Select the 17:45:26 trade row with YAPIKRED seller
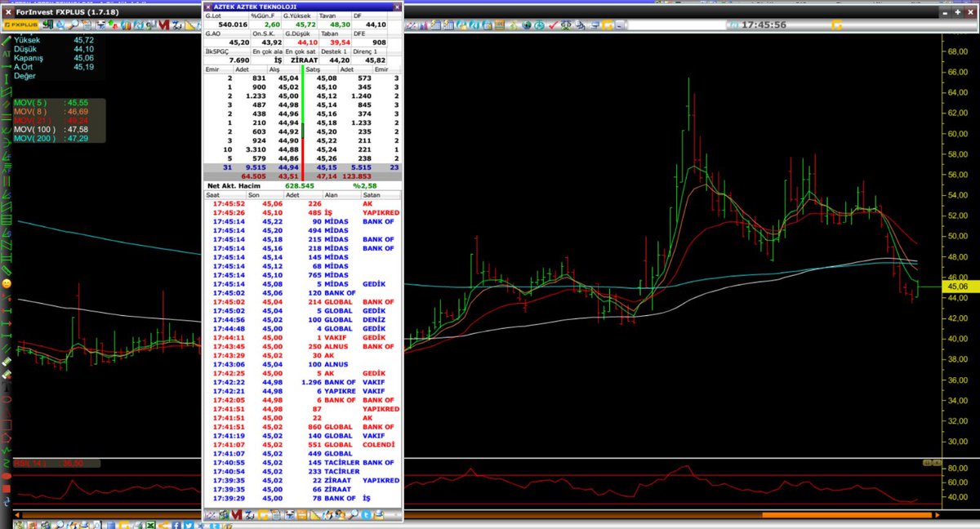980x529 pixels. coord(303,213)
